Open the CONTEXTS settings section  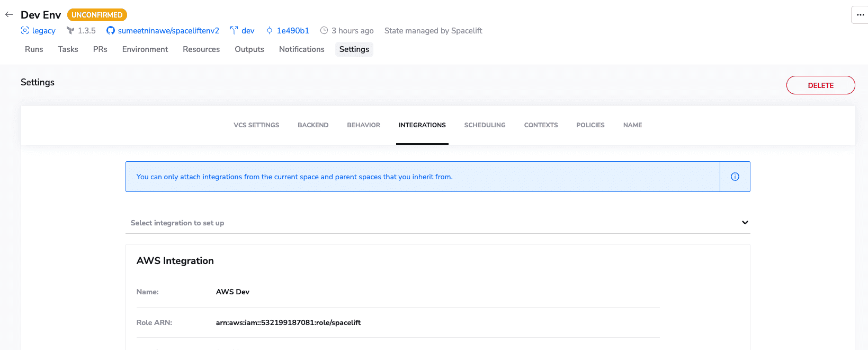(x=541, y=125)
